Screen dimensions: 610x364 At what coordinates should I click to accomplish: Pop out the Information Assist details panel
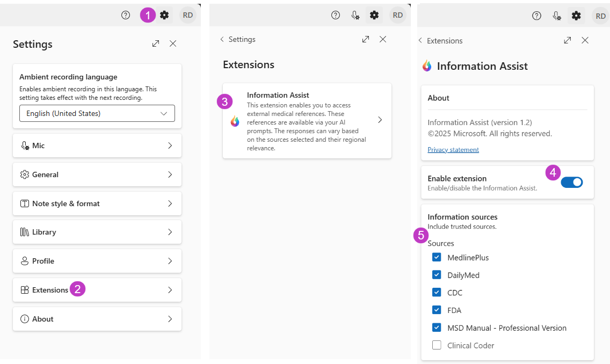(568, 40)
